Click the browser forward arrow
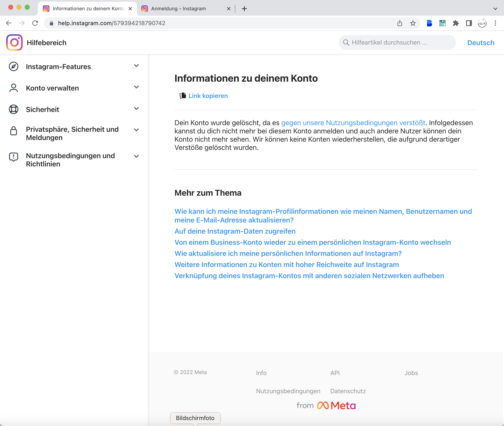Viewport: 504px width, 426px height. click(22, 23)
